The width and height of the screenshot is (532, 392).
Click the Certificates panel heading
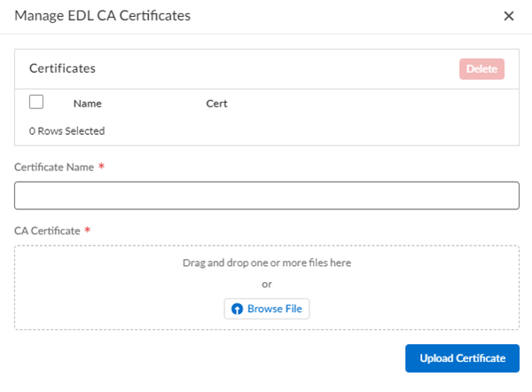pos(62,67)
